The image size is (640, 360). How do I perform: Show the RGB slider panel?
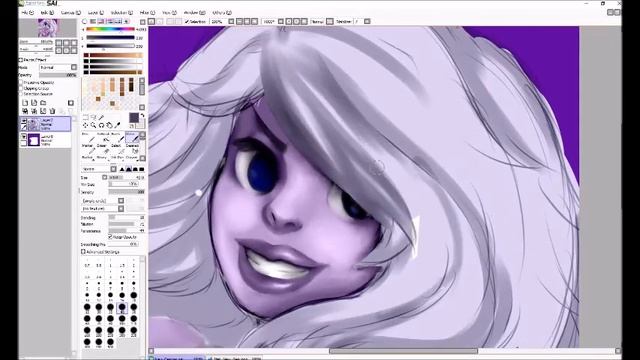pyautogui.click(x=93, y=21)
